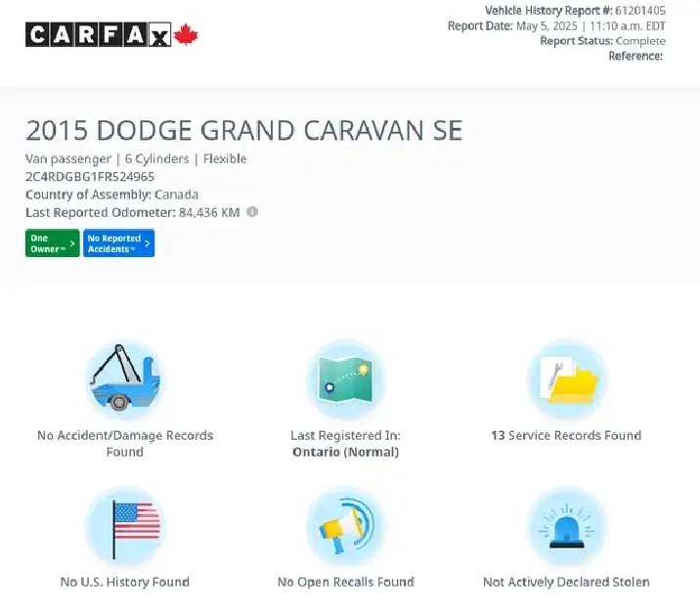Image resolution: width=700 pixels, height=609 pixels.
Task: Click Last Reported Odometer: 84,436 KM
Action: (133, 212)
